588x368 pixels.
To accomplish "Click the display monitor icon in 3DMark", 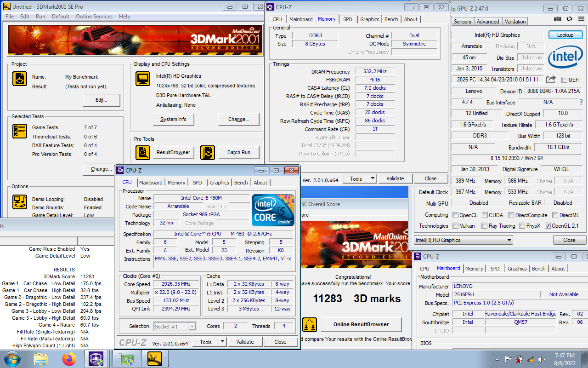I will (143, 79).
